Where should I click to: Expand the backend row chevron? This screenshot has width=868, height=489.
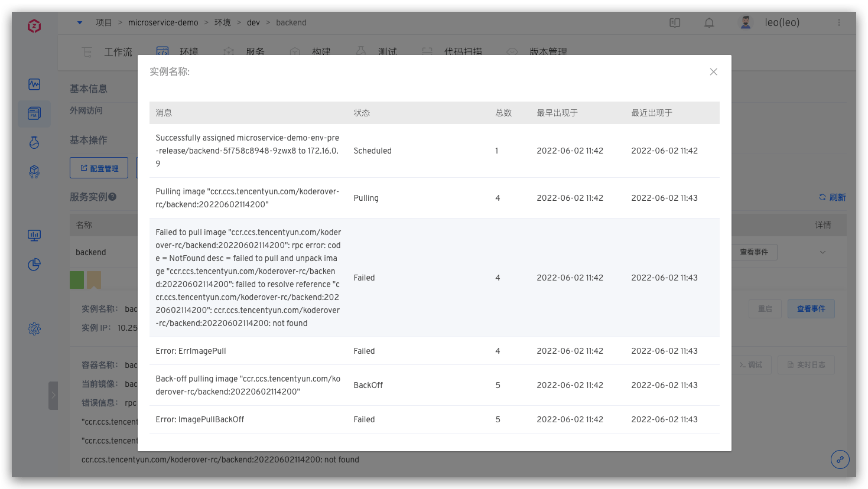[823, 252]
